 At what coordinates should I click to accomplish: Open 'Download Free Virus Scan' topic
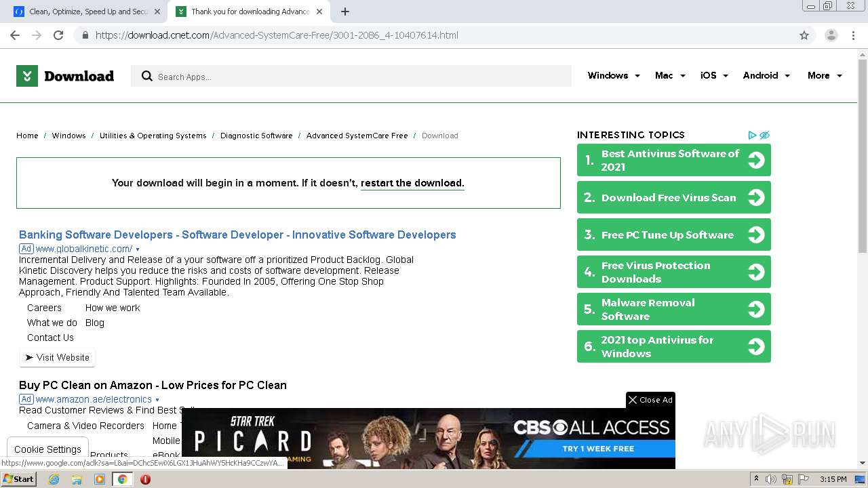coord(673,197)
